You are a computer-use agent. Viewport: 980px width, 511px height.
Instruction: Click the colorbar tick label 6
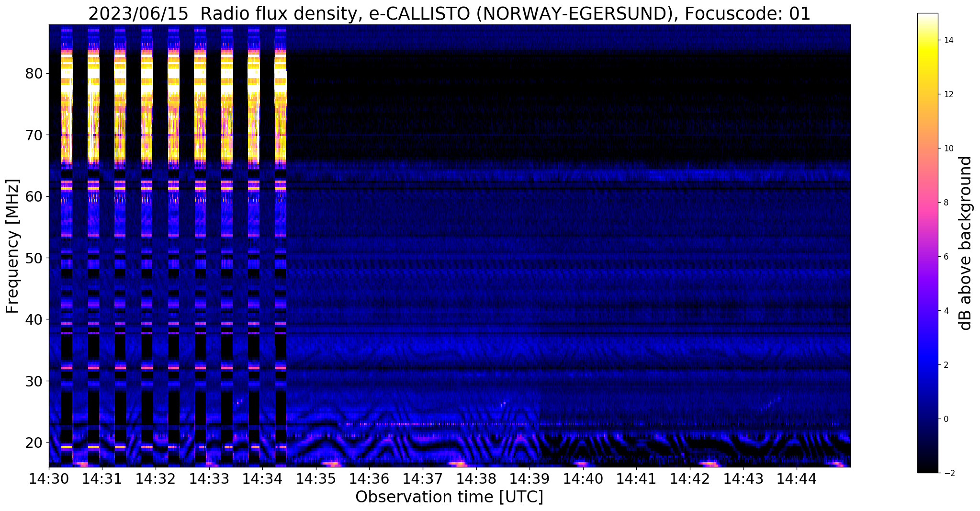(x=945, y=257)
